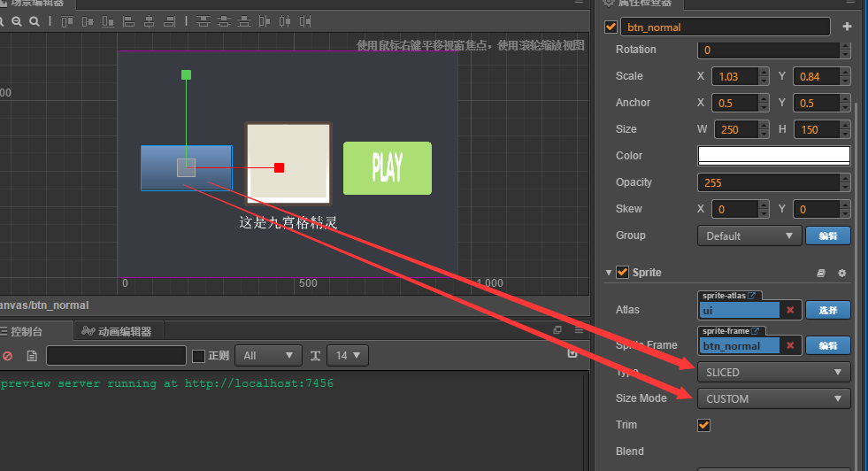Image resolution: width=868 pixels, height=471 pixels.
Task: Remove the ui atlas with red X
Action: tap(790, 310)
